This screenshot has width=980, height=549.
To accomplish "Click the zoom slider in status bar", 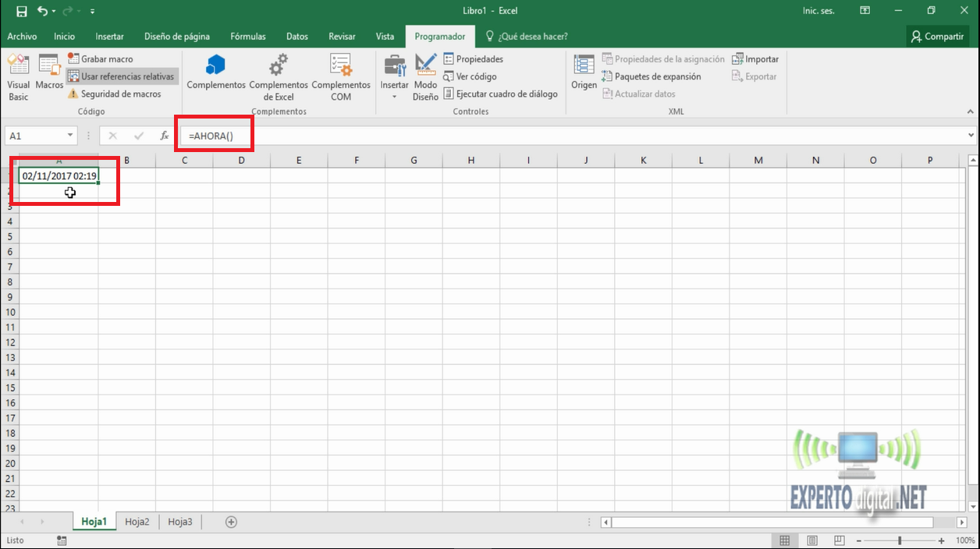I will click(x=900, y=540).
